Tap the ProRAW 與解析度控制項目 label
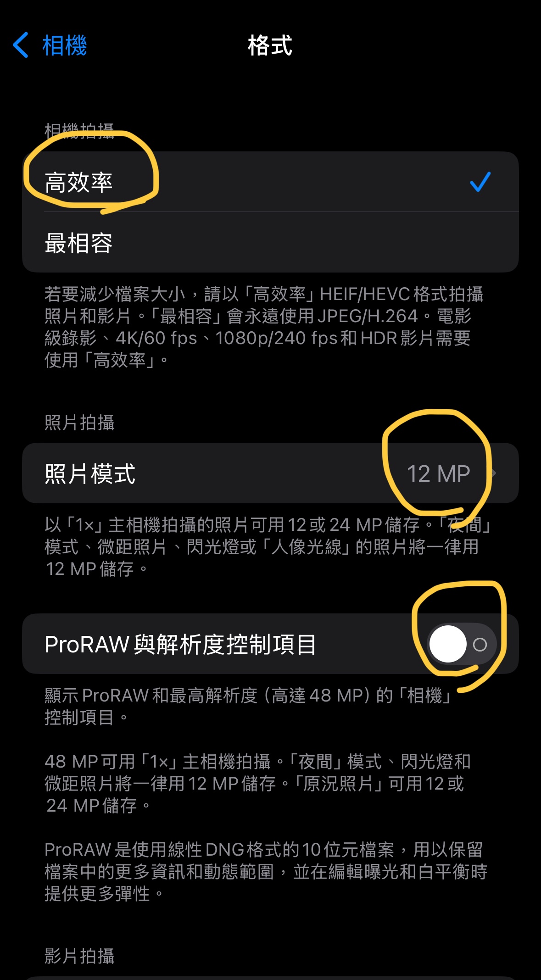This screenshot has height=980, width=541. [180, 644]
